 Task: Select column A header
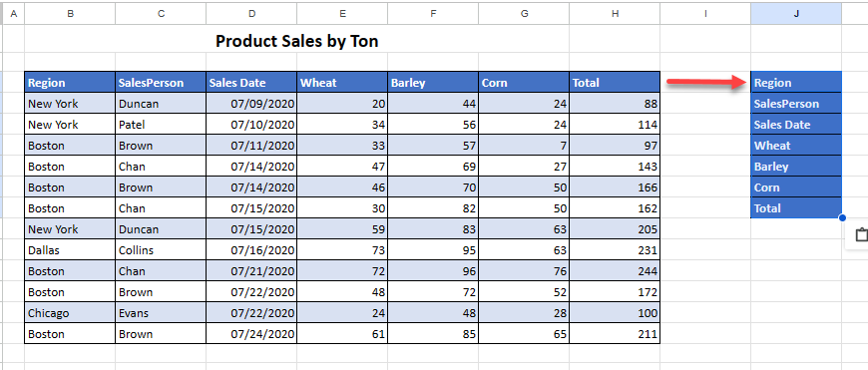14,14
